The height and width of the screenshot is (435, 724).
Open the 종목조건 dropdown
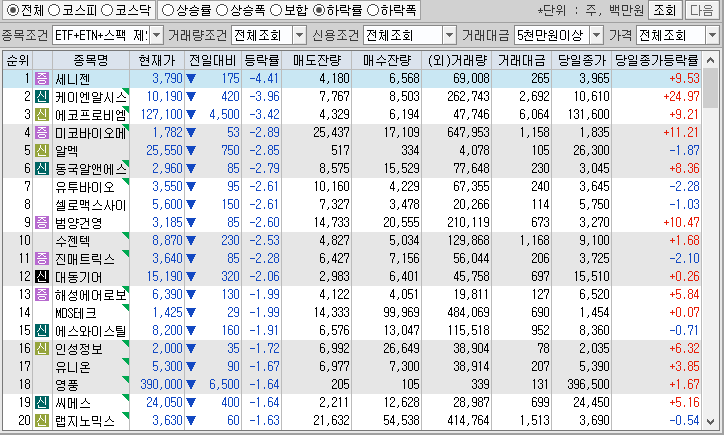[157, 35]
